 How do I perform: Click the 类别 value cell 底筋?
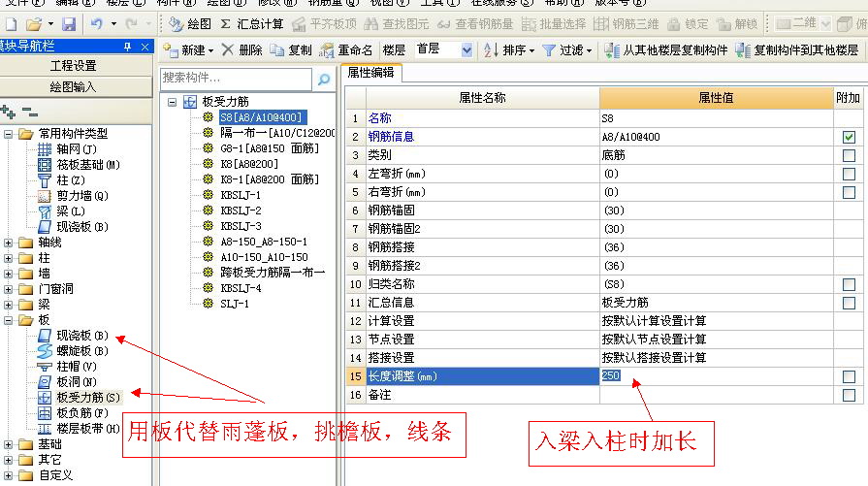[716, 155]
